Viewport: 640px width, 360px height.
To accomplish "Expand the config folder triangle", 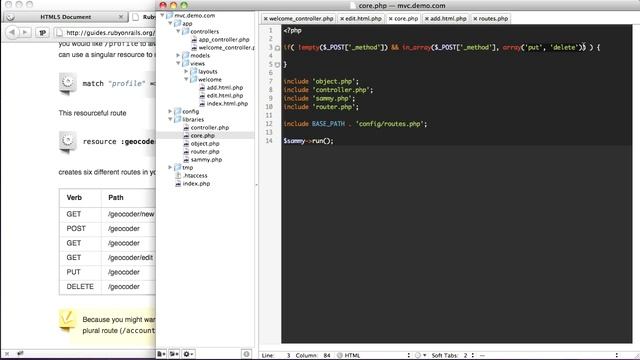I will tap(170, 111).
